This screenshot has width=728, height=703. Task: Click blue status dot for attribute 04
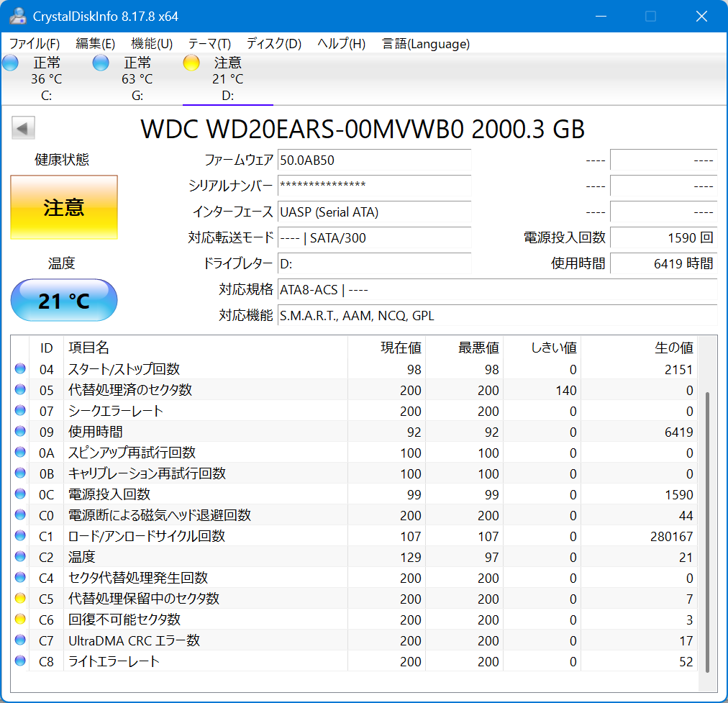click(x=20, y=369)
